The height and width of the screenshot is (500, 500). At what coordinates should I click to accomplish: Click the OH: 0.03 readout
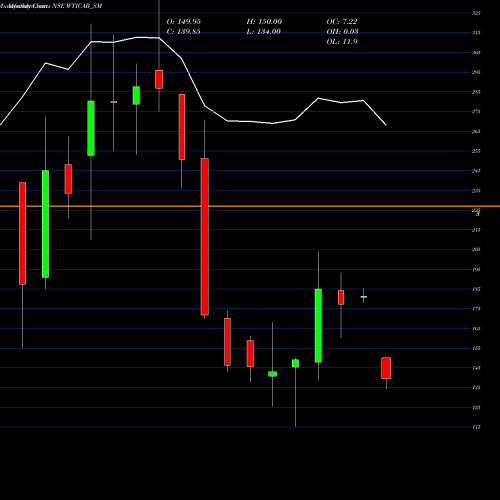343,32
